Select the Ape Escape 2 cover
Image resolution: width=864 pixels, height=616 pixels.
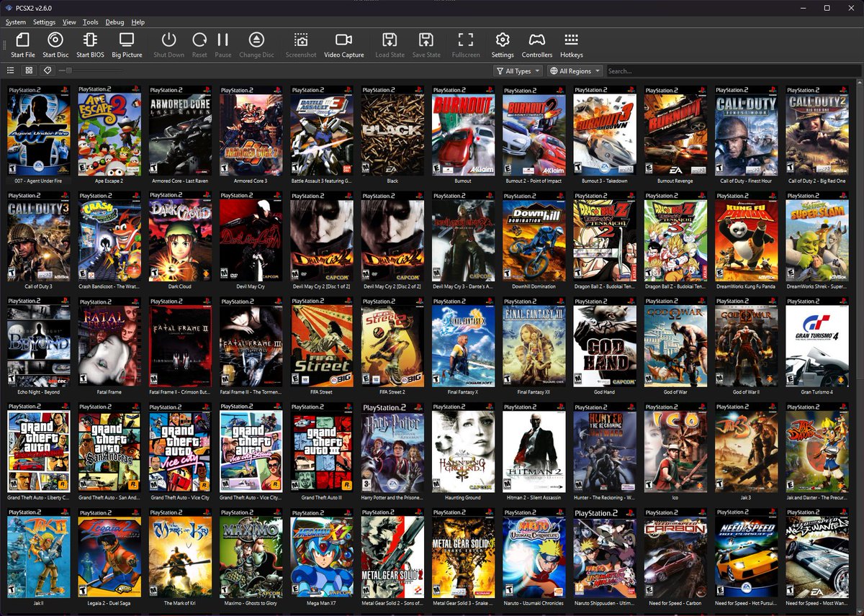coord(109,130)
